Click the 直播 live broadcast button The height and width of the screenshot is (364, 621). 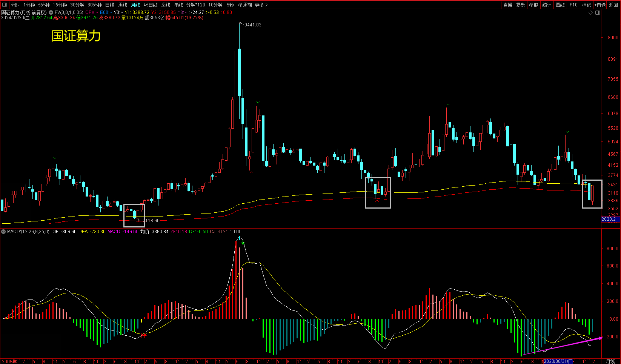(508, 5)
